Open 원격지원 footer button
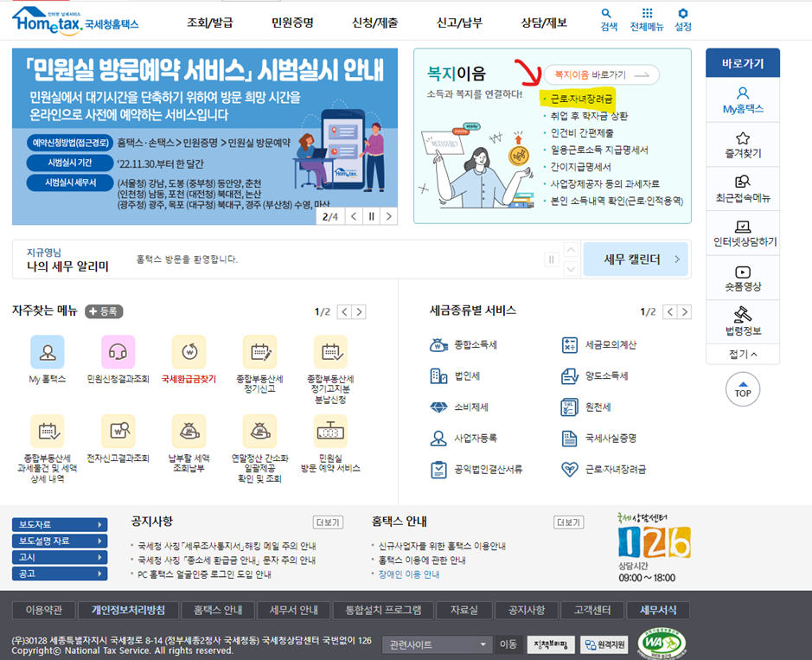This screenshot has width=812, height=660. 604,645
